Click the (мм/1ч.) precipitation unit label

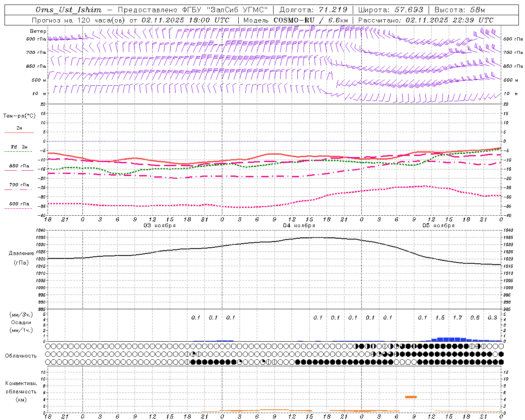[21, 330]
